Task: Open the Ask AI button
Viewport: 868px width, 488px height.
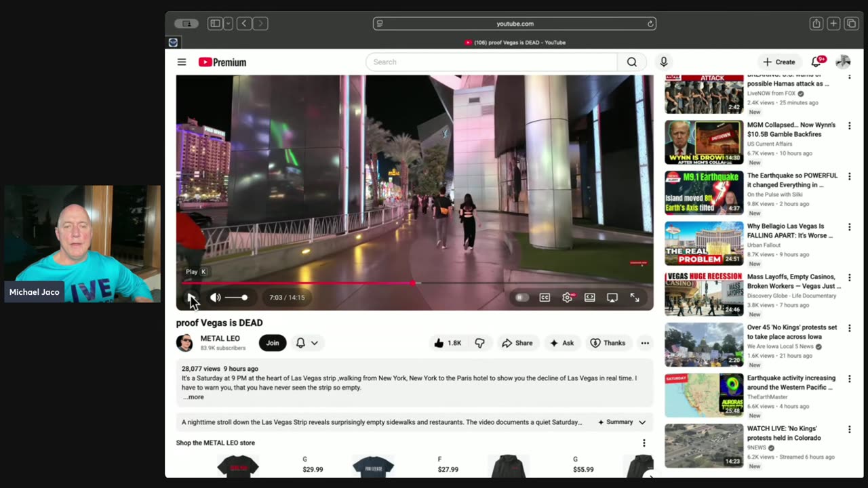Action: [x=562, y=343]
